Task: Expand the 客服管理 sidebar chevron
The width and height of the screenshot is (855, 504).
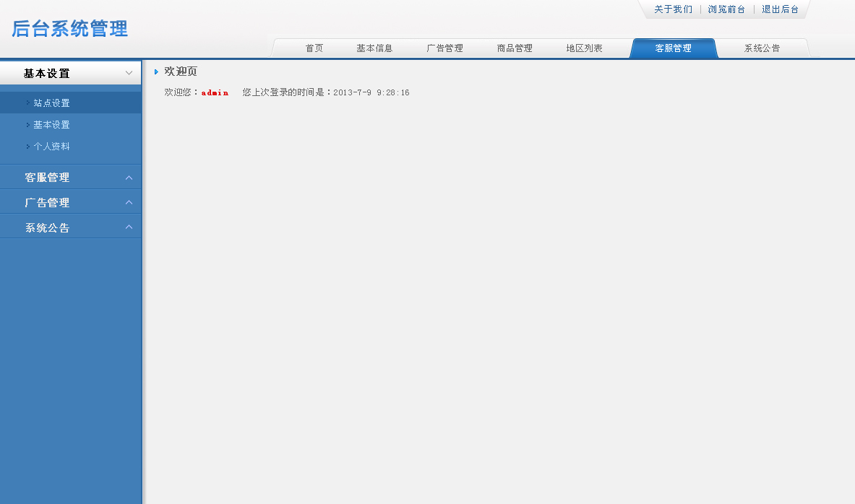Action: tap(129, 178)
